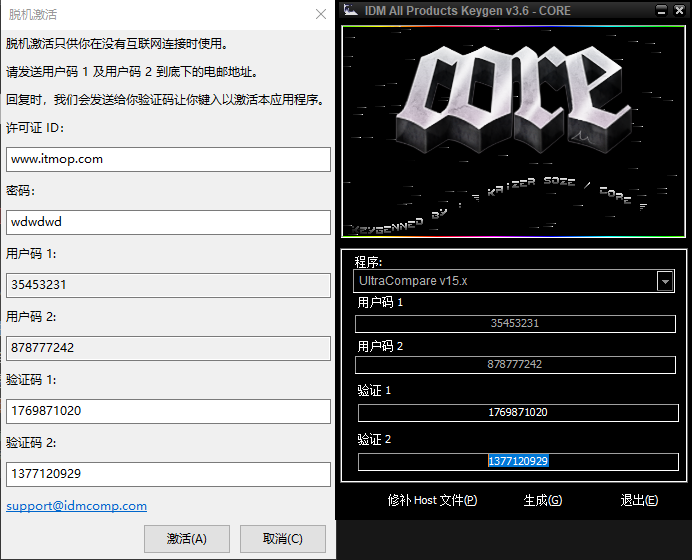Focus the 密码 field containing wdwdwd
Screen dimensions: 692x560
[x=168, y=222]
